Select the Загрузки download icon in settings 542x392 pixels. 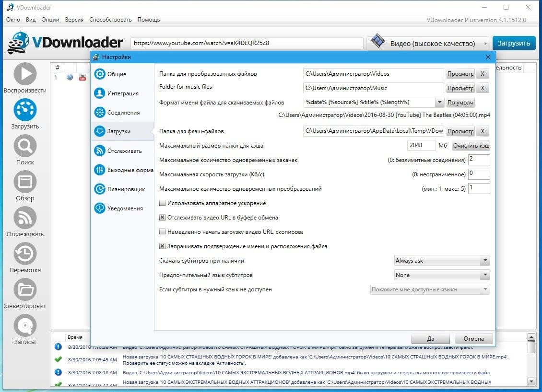100,131
